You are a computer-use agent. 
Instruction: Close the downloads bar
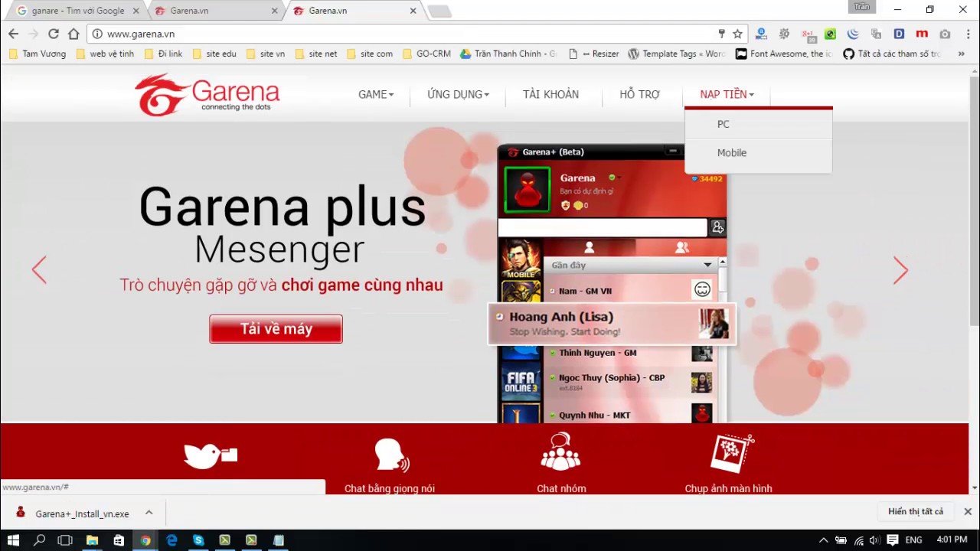[x=968, y=511]
